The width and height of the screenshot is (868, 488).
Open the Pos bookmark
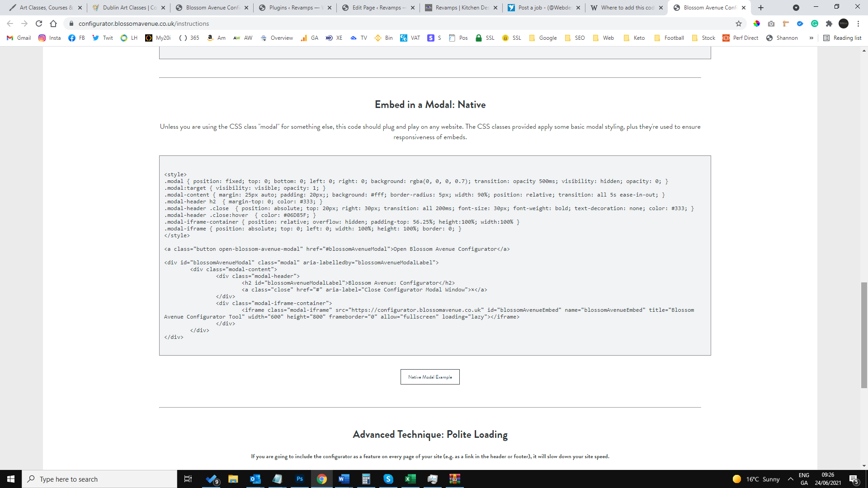pos(458,38)
